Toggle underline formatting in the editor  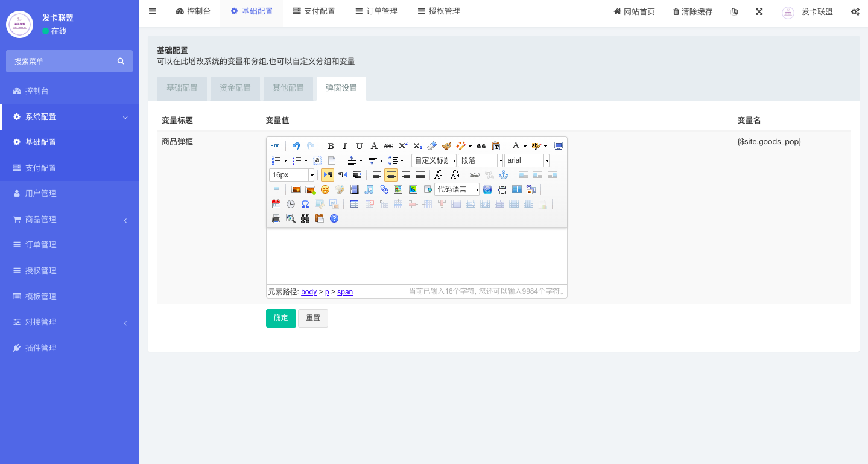click(360, 146)
